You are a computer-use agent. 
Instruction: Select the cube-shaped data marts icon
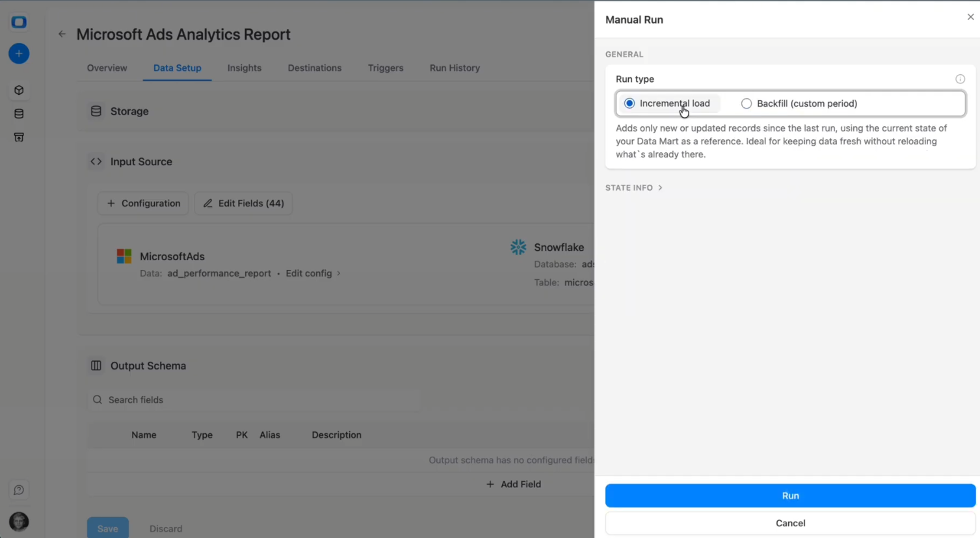(18, 90)
